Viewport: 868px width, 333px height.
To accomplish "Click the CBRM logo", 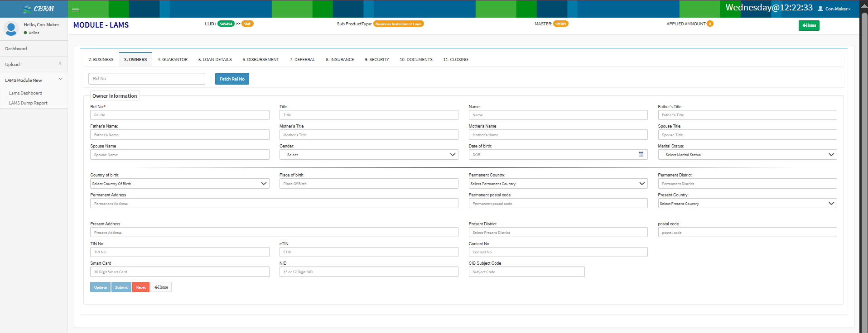I will tap(39, 9).
